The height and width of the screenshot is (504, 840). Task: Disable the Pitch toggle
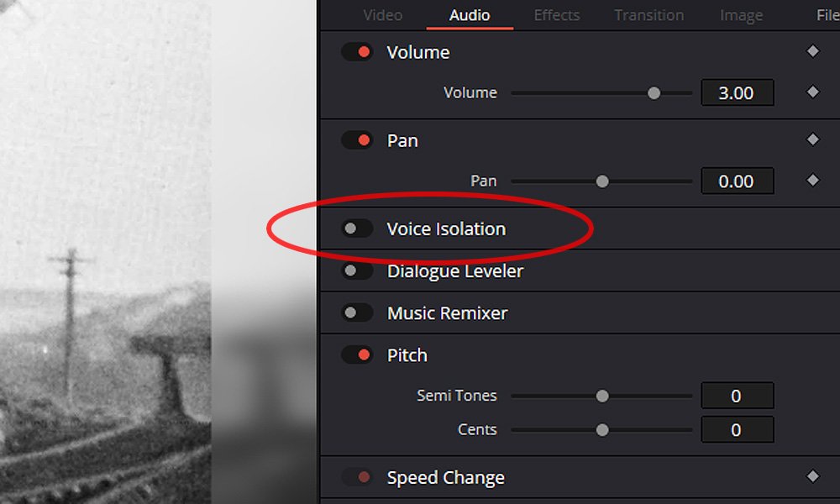[x=357, y=355]
